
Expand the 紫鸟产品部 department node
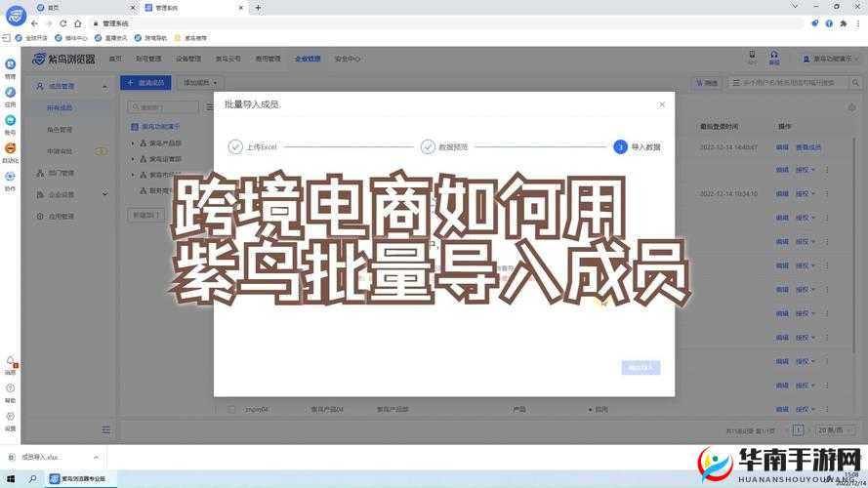(133, 142)
